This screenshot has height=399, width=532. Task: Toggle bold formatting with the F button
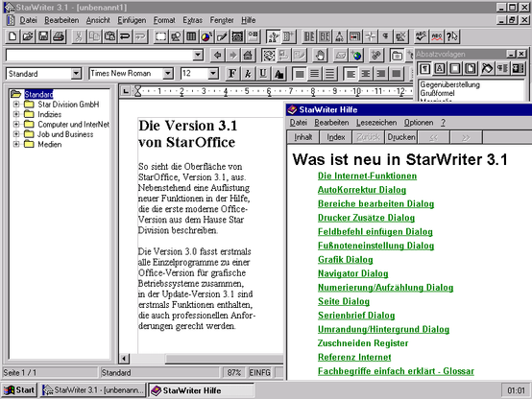[232, 74]
